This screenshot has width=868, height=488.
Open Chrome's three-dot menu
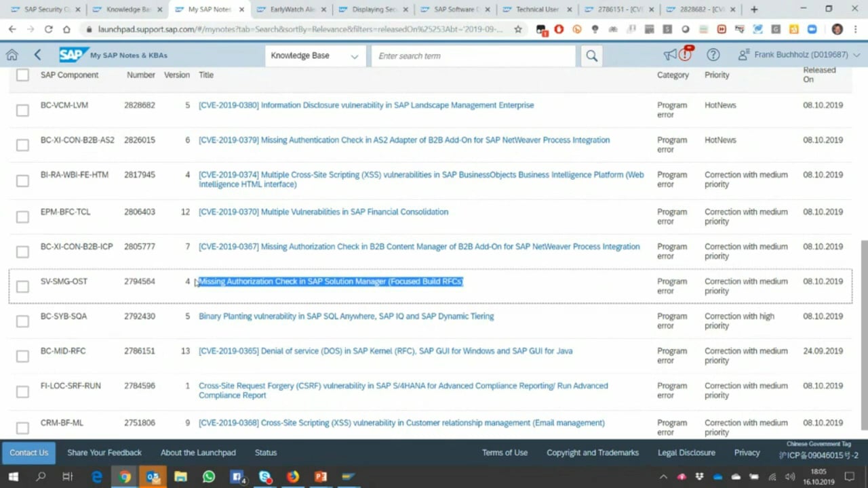[855, 30]
